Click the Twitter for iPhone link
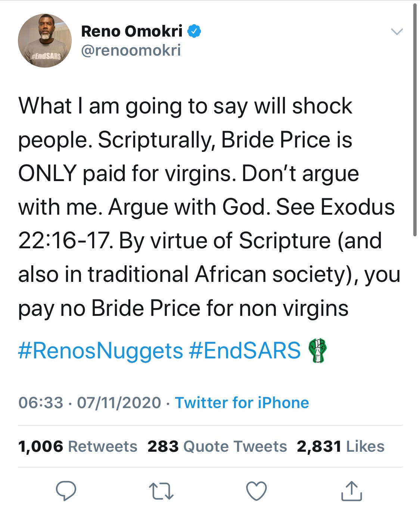Screen dimensions: 420x507 pos(242,403)
